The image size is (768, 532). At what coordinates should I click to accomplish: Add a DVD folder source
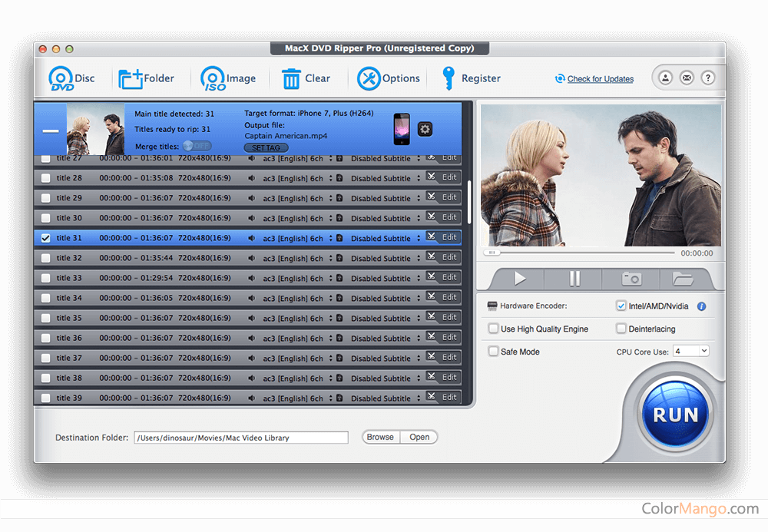click(x=146, y=78)
